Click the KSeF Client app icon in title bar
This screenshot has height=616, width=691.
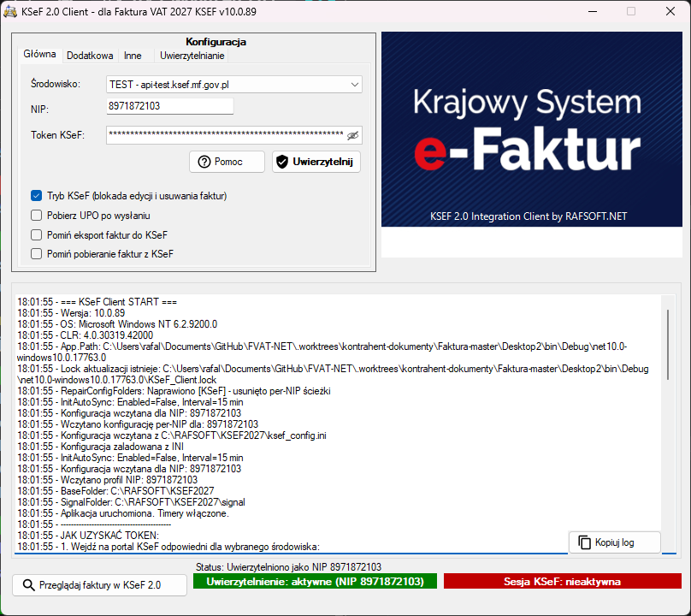click(9, 11)
